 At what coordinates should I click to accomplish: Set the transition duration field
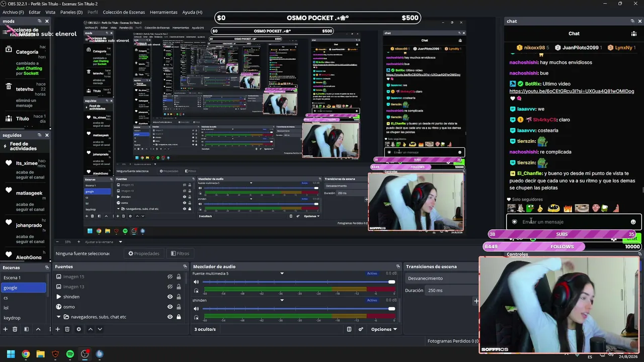pos(452,290)
